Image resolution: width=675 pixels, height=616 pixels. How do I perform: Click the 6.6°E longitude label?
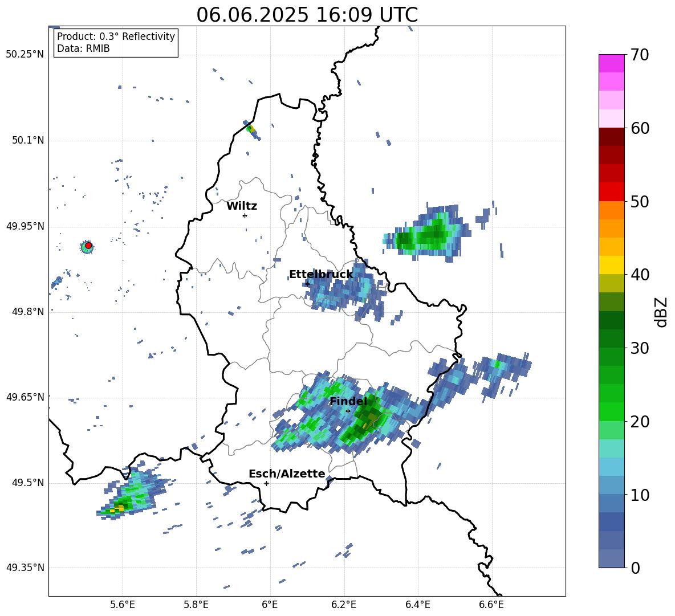tap(491, 605)
